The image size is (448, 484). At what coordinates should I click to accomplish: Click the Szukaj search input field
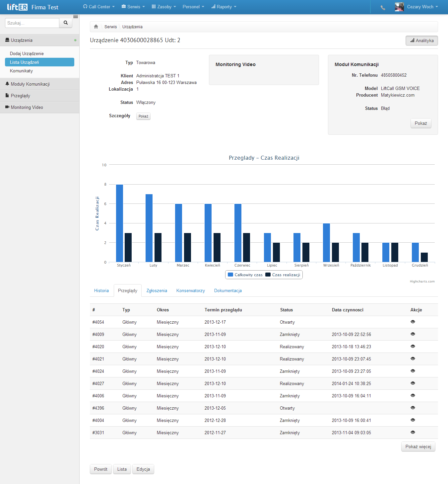[32, 23]
